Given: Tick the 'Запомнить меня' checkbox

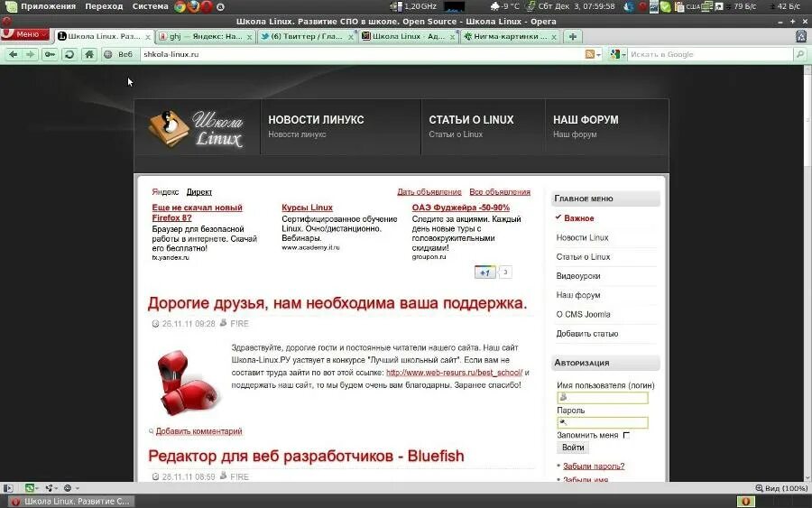Looking at the screenshot, I should [x=627, y=436].
